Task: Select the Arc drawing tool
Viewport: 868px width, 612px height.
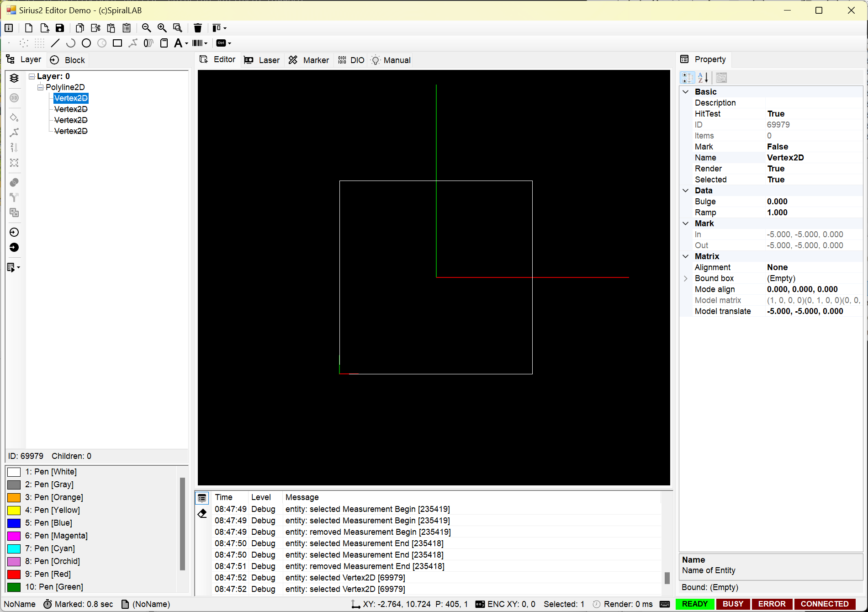Action: (x=71, y=43)
